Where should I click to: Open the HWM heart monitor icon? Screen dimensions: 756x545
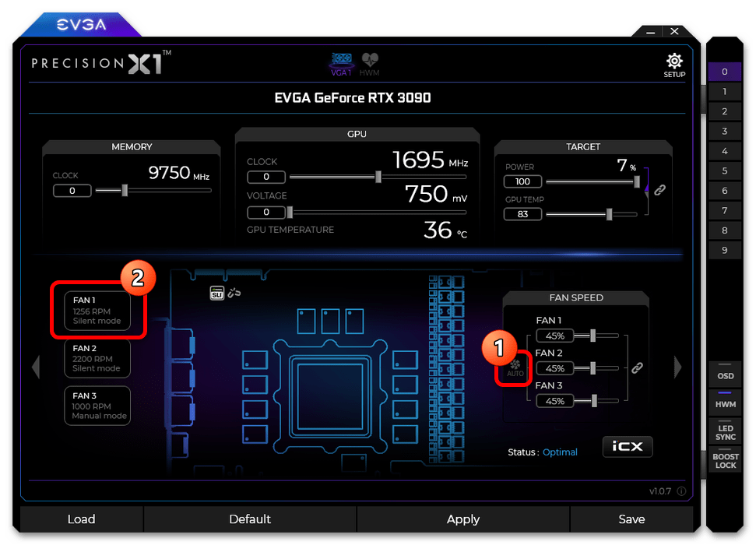click(368, 63)
